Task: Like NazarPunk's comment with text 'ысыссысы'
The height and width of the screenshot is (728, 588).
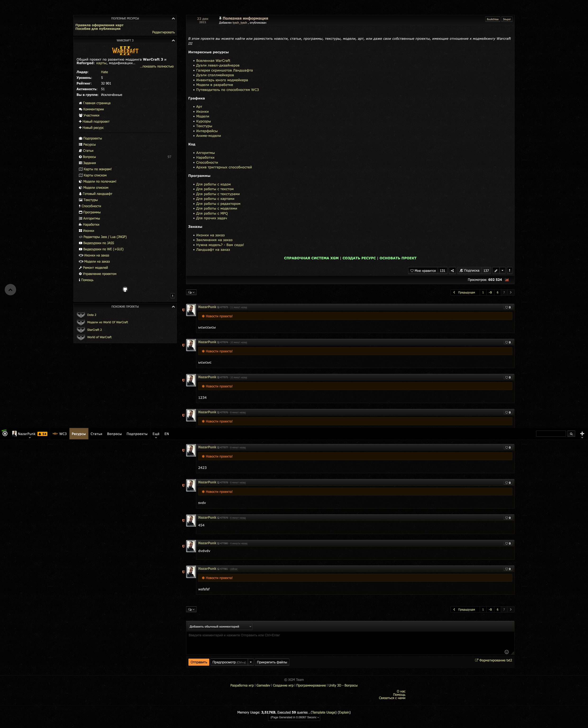Action: click(508, 307)
